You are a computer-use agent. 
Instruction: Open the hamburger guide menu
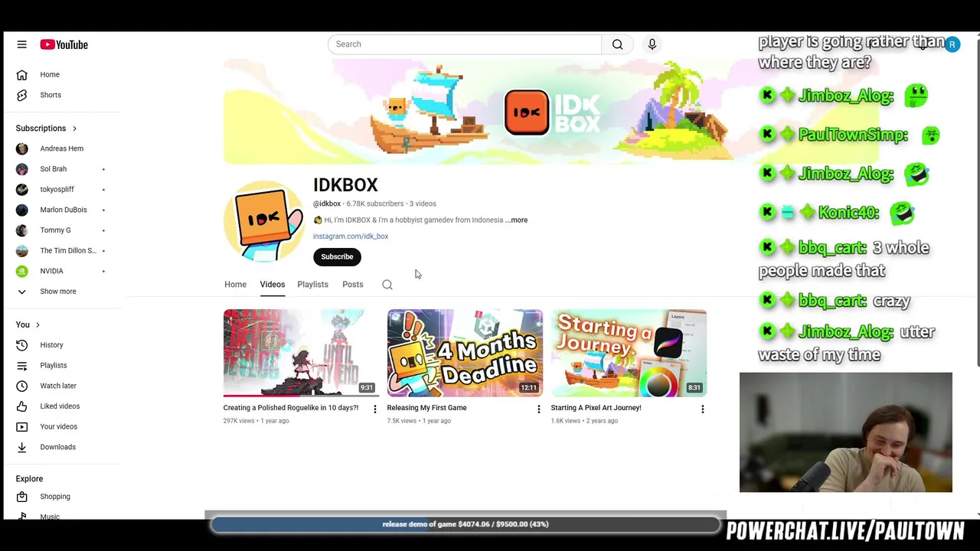tap(21, 44)
